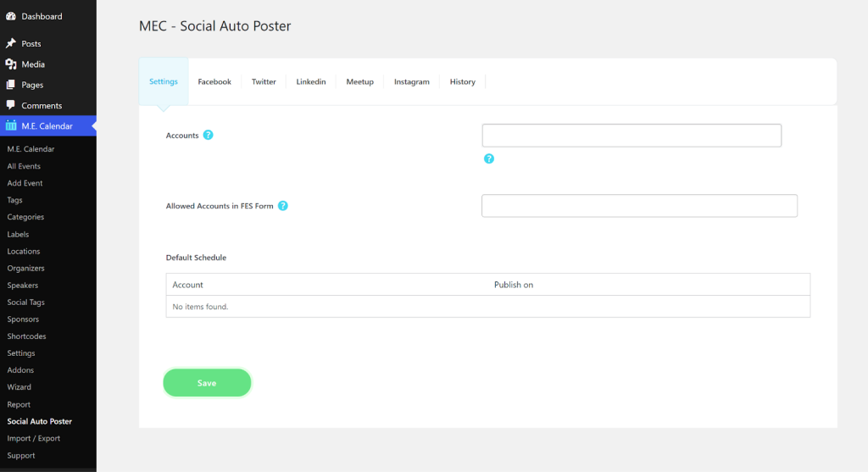Open All Events in the sidebar
This screenshot has height=472, width=868.
(24, 166)
